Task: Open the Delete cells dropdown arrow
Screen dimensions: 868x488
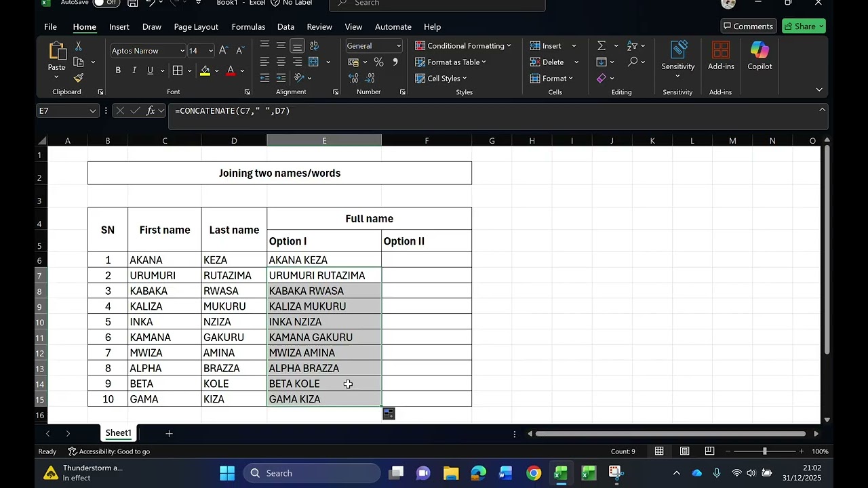Action: (576, 62)
